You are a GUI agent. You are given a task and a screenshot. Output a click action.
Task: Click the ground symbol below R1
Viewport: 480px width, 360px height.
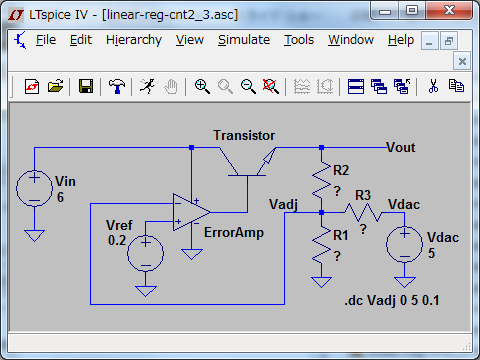tap(321, 282)
